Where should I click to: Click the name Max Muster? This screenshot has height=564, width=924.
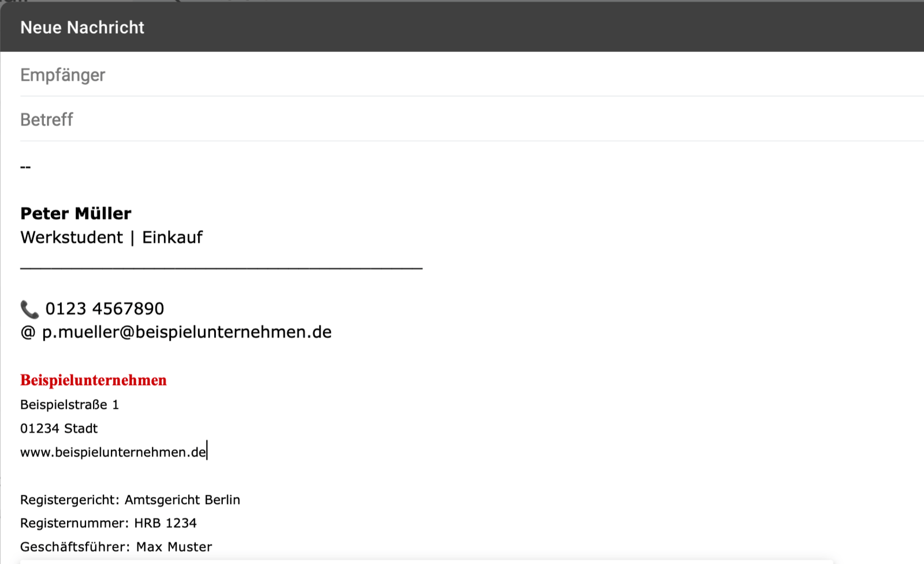pos(174,547)
